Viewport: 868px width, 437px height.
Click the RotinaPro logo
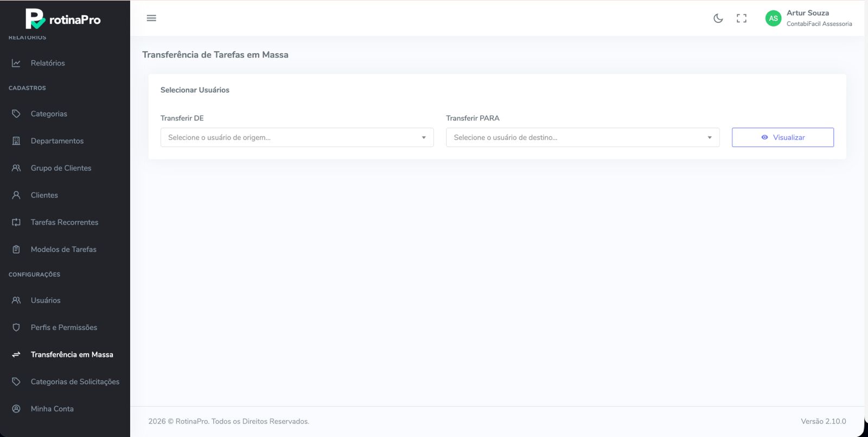click(63, 19)
